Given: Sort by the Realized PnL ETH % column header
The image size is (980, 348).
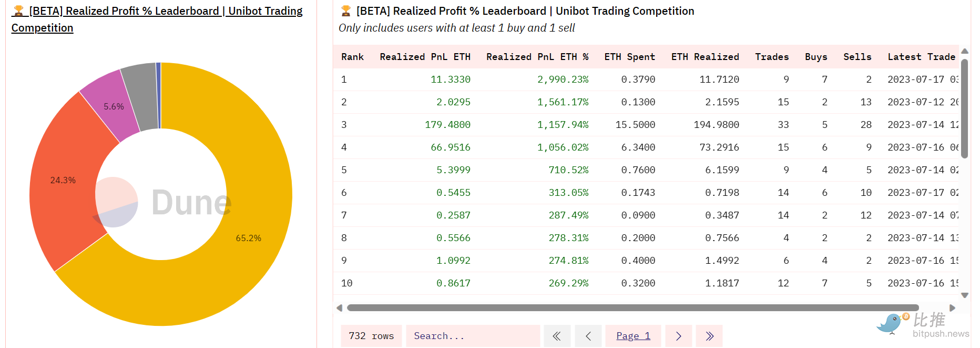Looking at the screenshot, I should [537, 57].
